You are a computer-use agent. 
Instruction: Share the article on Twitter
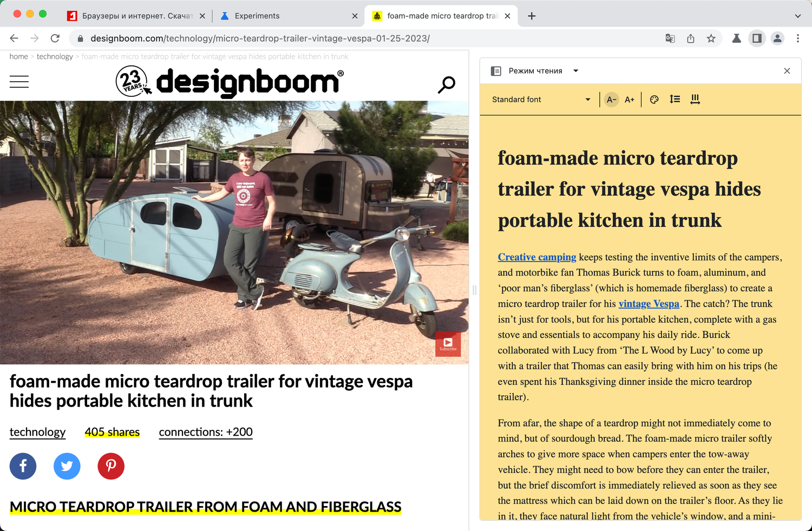click(x=67, y=466)
